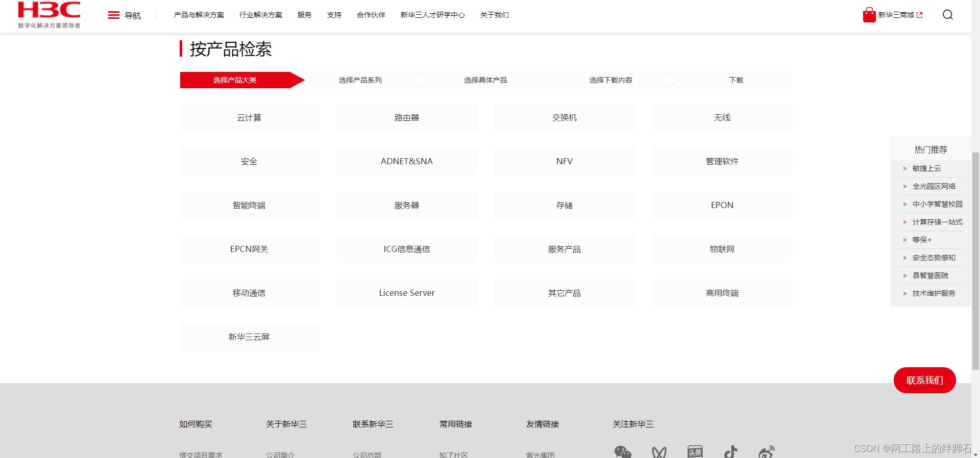Viewport: 980px width, 458px height.
Task: Open 服务 menu item
Action: [x=305, y=15]
